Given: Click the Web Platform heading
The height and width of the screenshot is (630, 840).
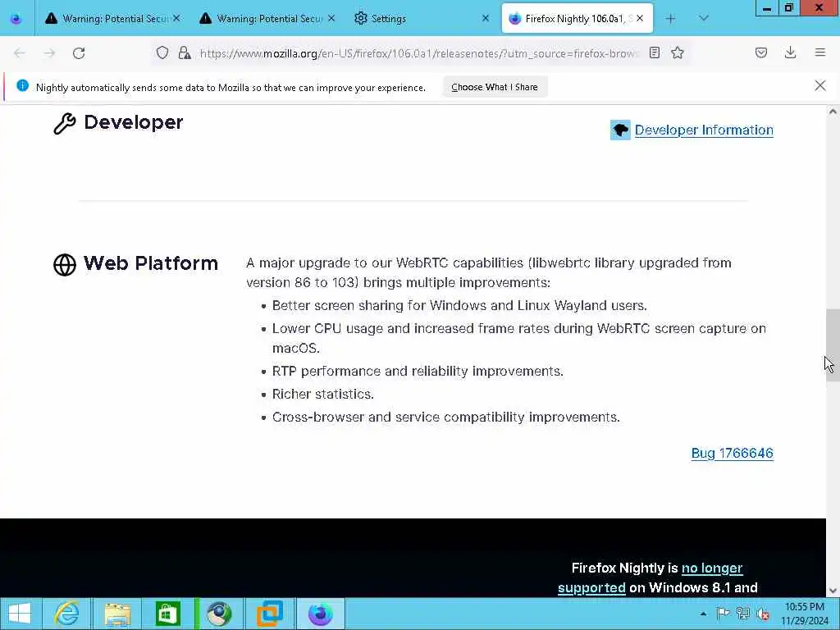Looking at the screenshot, I should (x=151, y=263).
